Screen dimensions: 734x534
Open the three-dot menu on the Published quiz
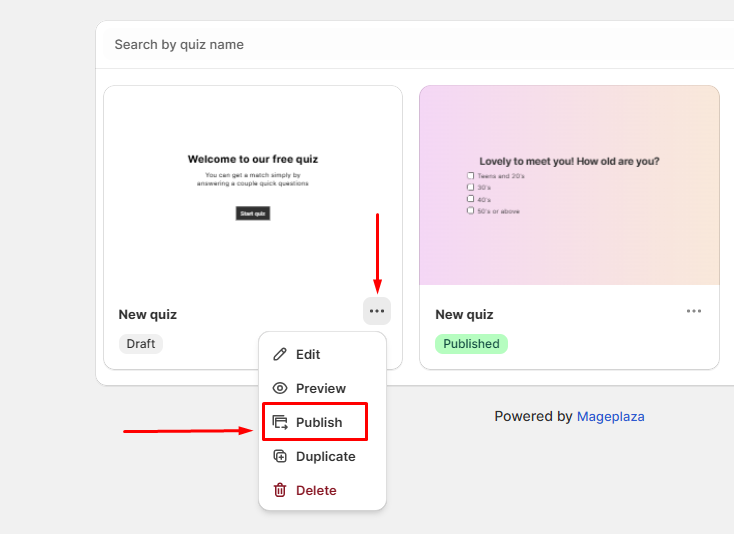click(x=694, y=311)
